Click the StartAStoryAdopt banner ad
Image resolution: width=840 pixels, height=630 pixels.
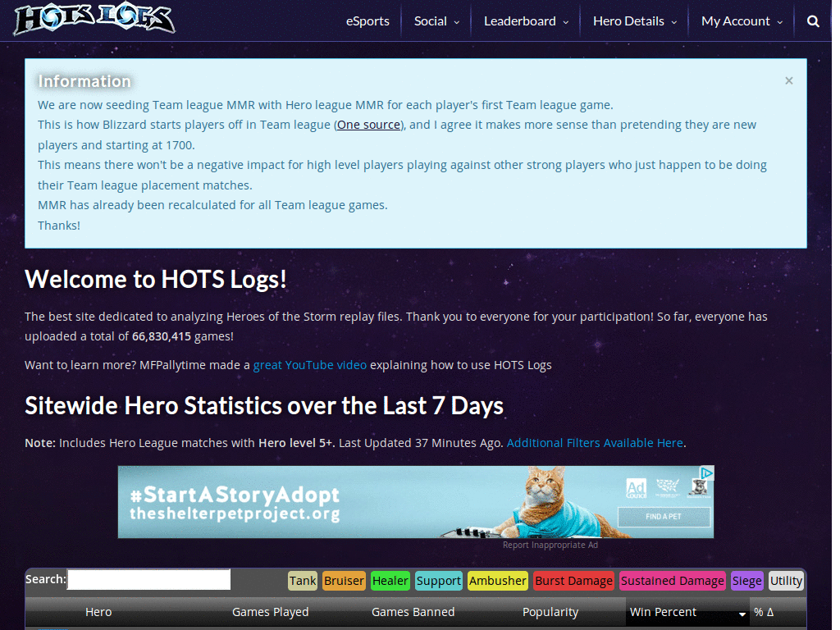tap(416, 501)
